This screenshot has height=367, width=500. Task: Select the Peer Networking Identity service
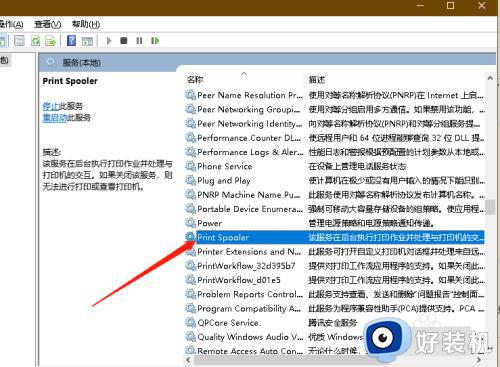pos(335,124)
